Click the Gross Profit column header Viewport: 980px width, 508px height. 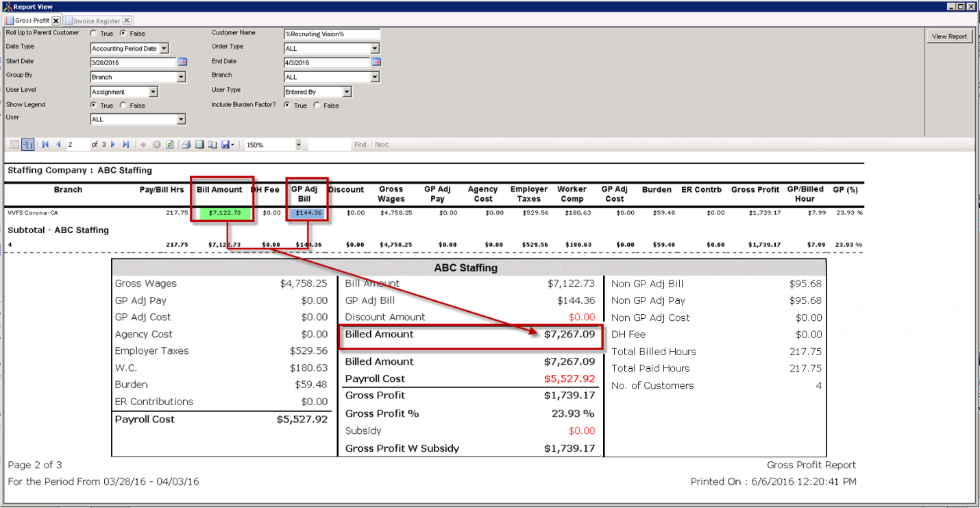coord(755,190)
